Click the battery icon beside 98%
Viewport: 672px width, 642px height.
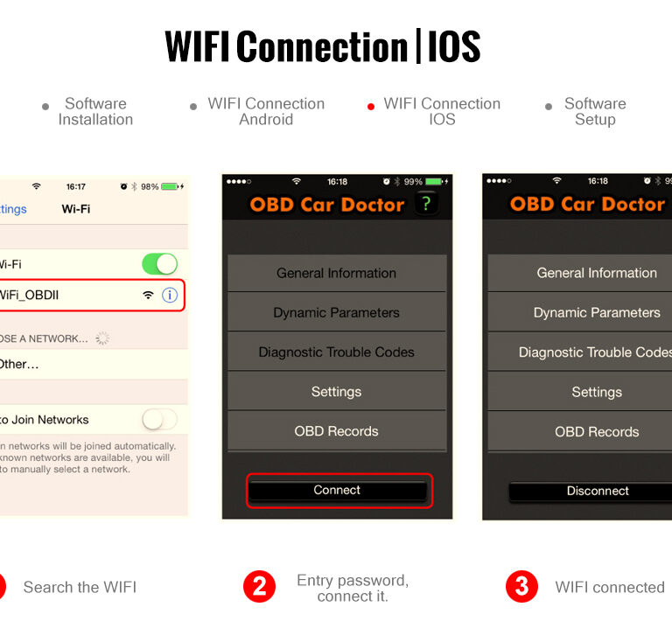click(170, 186)
